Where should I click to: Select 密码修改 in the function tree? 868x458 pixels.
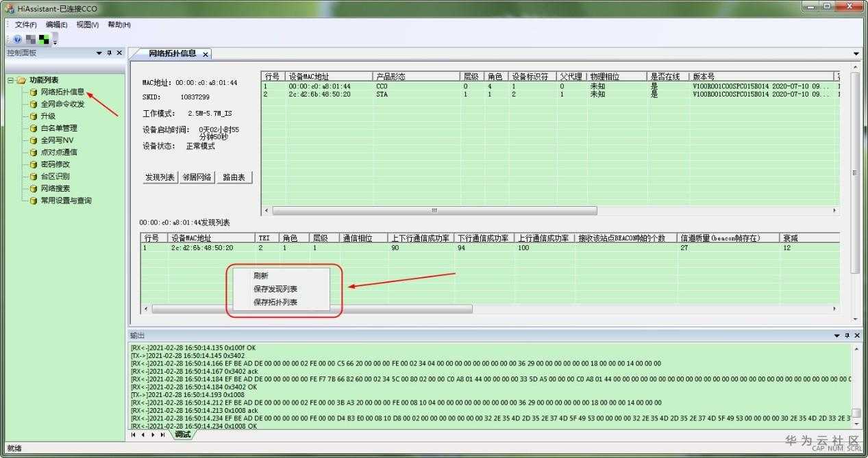[55, 164]
